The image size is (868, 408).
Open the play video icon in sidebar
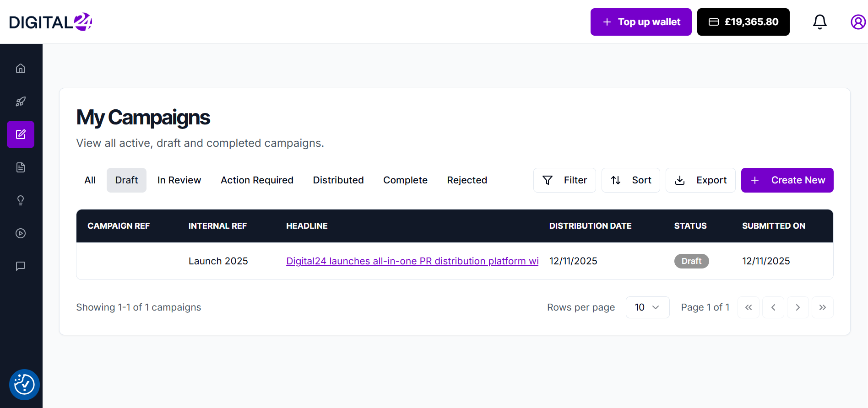point(21,233)
